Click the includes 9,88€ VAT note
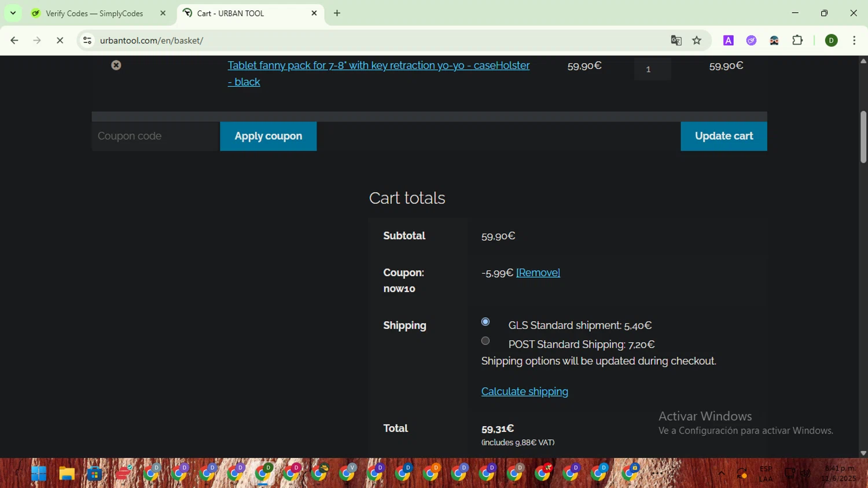 coord(518,442)
